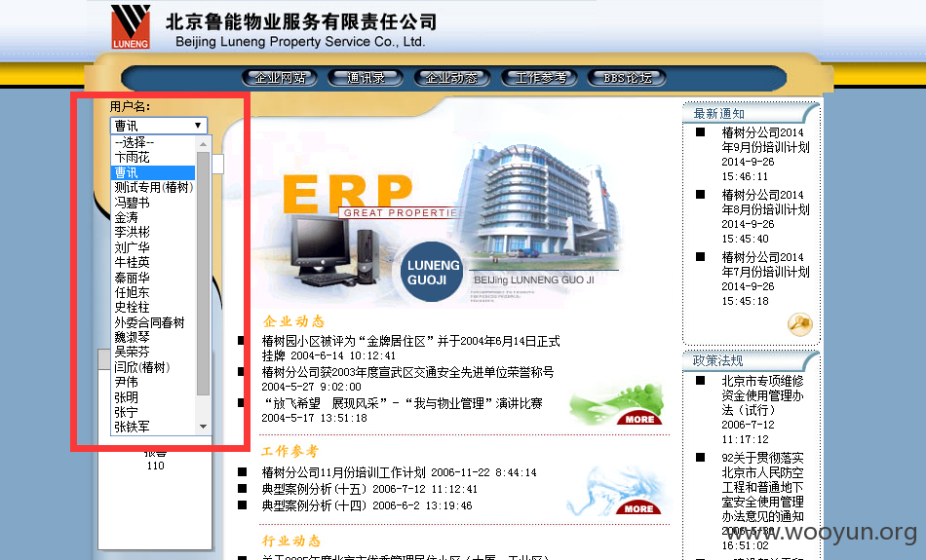This screenshot has height=560, width=926.
Task: Select 卞雨花 from the username list
Action: coord(153,158)
